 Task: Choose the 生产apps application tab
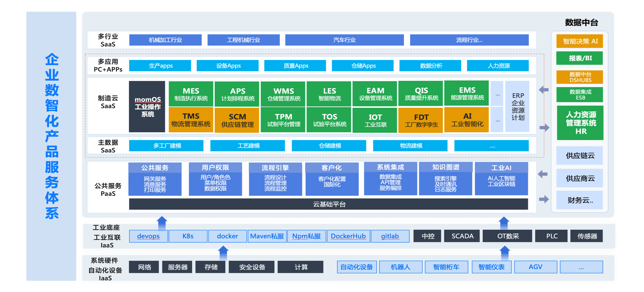tap(160, 66)
